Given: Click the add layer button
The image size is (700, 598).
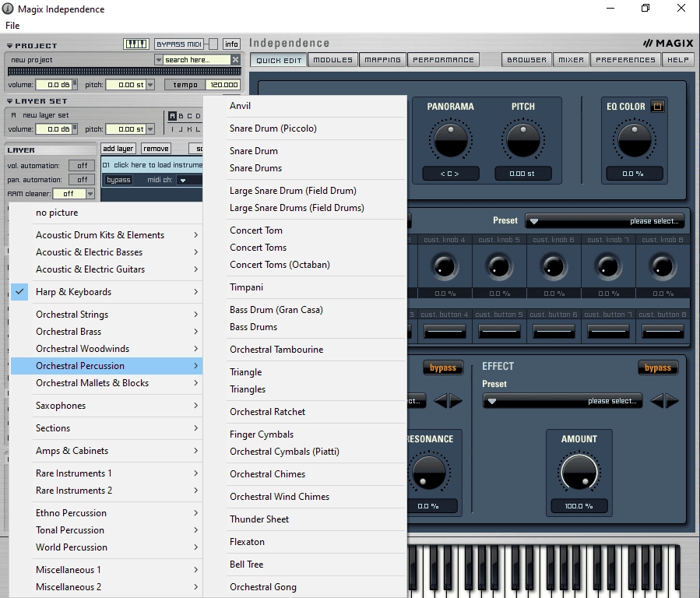Looking at the screenshot, I should pyautogui.click(x=118, y=149).
